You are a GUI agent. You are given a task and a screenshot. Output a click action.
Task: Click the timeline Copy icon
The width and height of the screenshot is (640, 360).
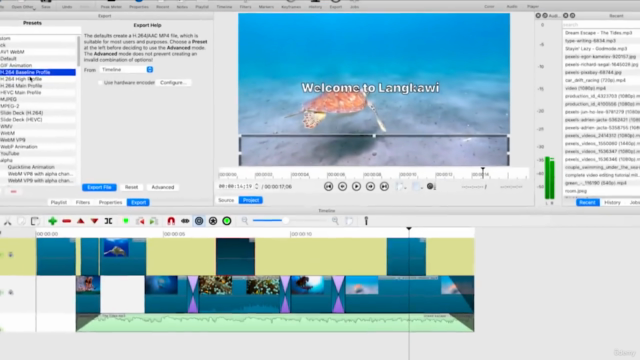tap(21, 221)
